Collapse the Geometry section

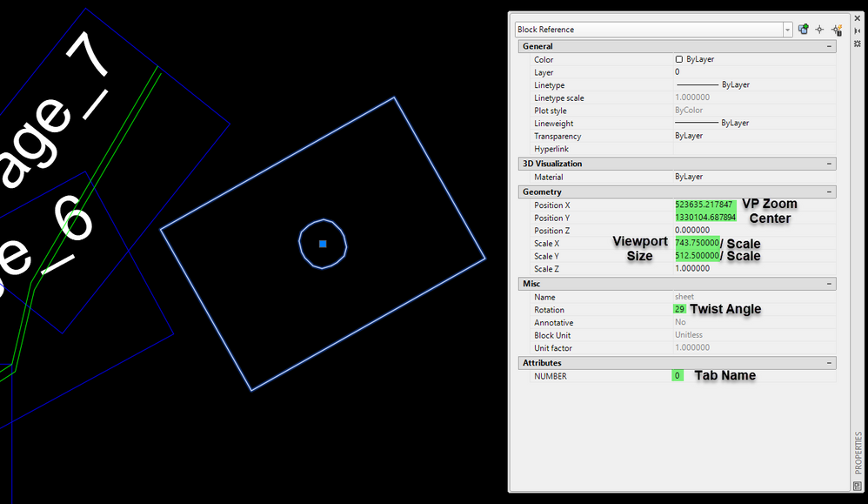coord(829,192)
